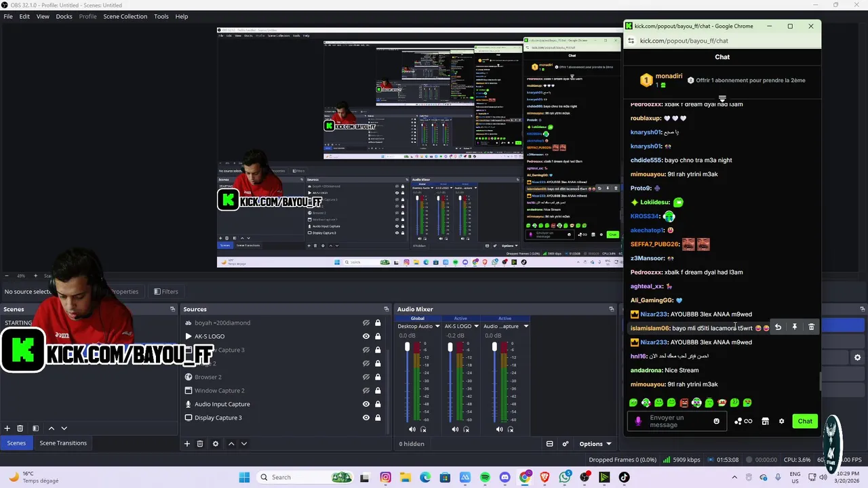Delete the islamislam06 chat message
The width and height of the screenshot is (868, 488).
pyautogui.click(x=812, y=327)
